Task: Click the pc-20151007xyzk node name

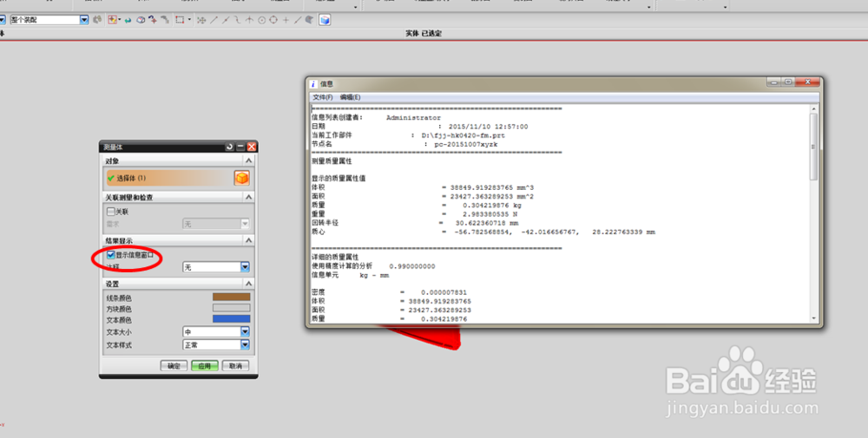Action: pos(465,144)
